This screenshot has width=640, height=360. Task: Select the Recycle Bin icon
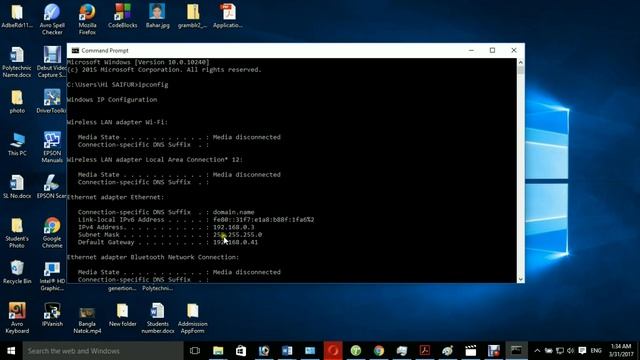click(17, 272)
